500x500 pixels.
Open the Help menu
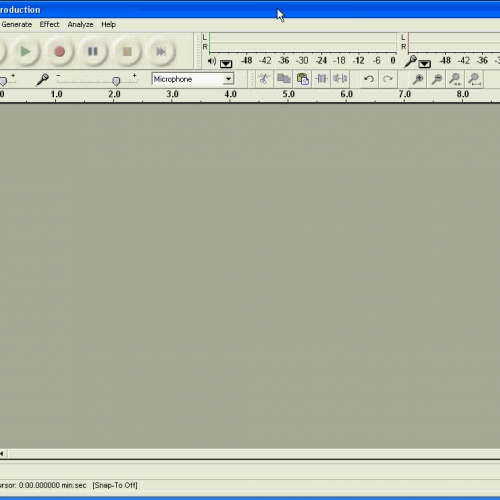click(108, 24)
